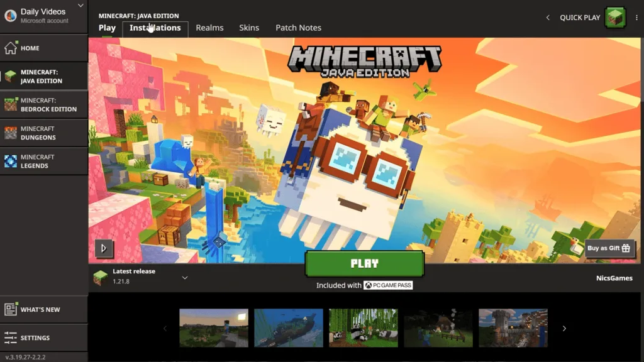Switch to the Realms tab
This screenshot has width=644, height=362.
pos(209,28)
